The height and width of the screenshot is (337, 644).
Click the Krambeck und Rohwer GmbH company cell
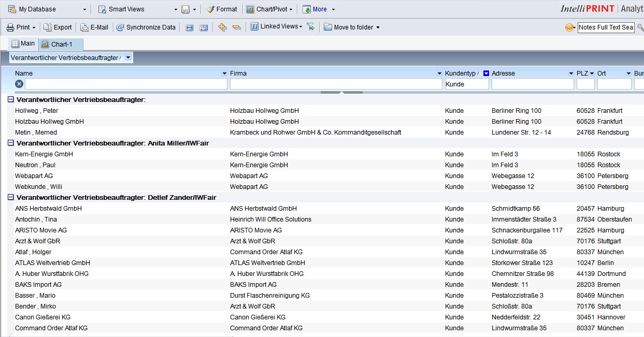(316, 133)
